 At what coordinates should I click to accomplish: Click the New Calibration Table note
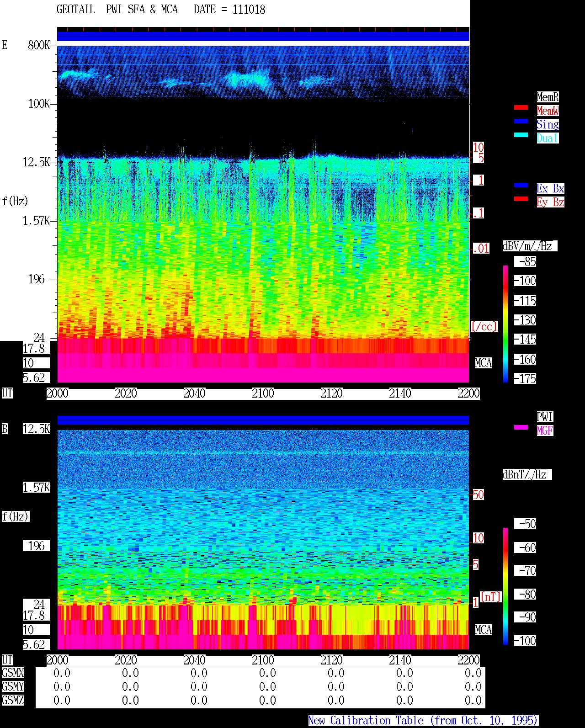coord(423,721)
